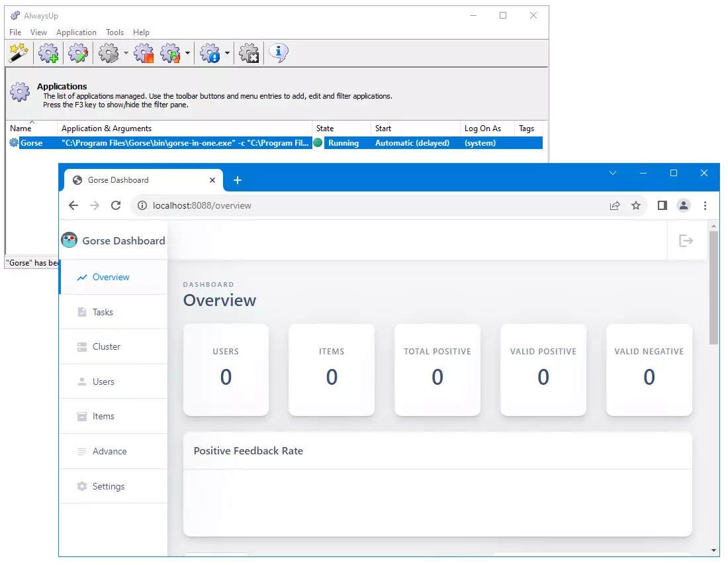The width and height of the screenshot is (728, 565).
Task: Share this page using the share icon
Action: click(615, 205)
